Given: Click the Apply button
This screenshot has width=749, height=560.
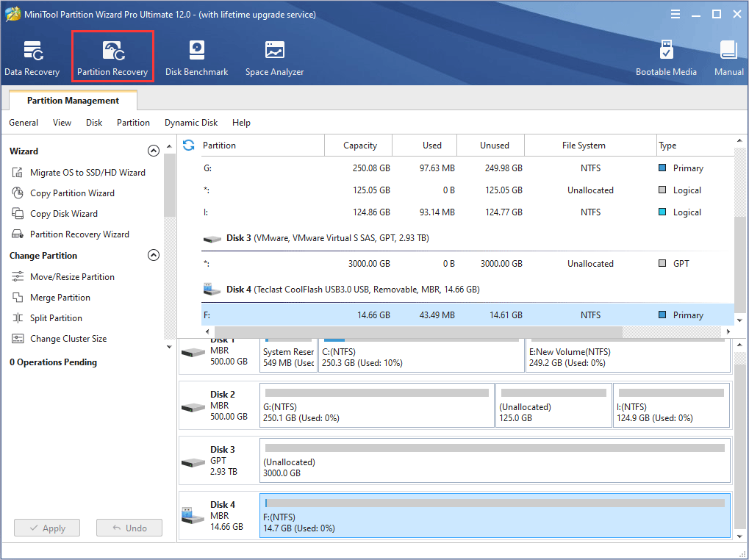Looking at the screenshot, I should (47, 528).
